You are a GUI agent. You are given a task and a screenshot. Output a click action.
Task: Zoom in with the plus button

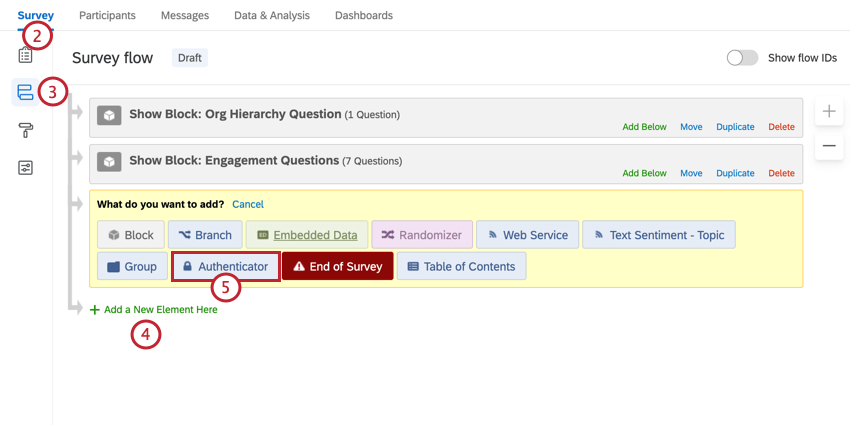(x=829, y=112)
